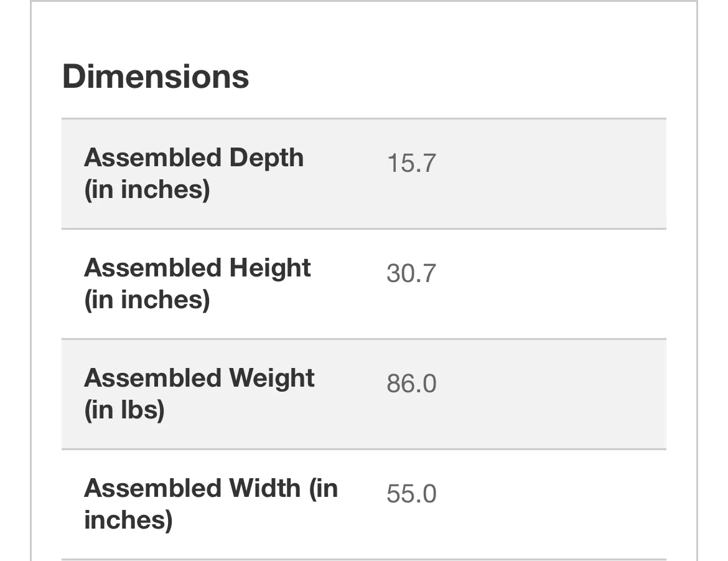Image resolution: width=728 pixels, height=561 pixels.
Task: Select the Assembled Height label
Action: coord(197,283)
